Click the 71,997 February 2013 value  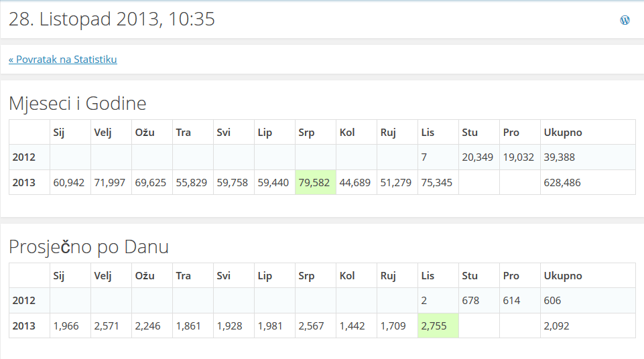tap(110, 183)
